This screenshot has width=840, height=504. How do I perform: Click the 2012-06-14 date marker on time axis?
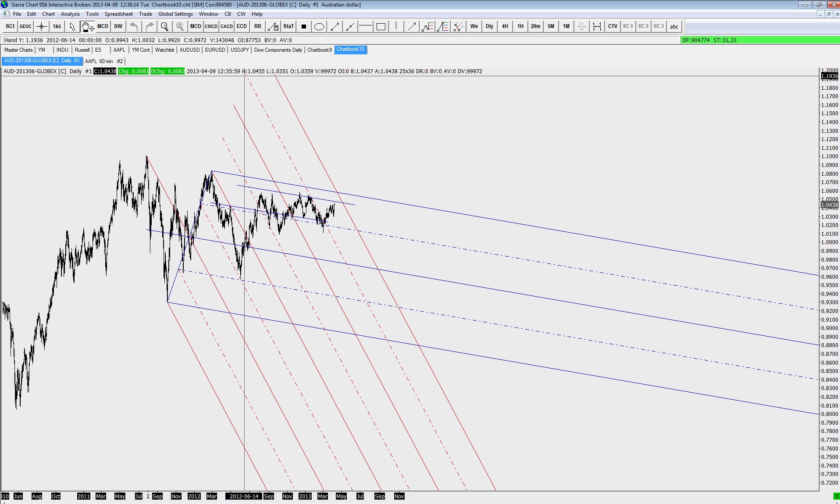[x=244, y=496]
